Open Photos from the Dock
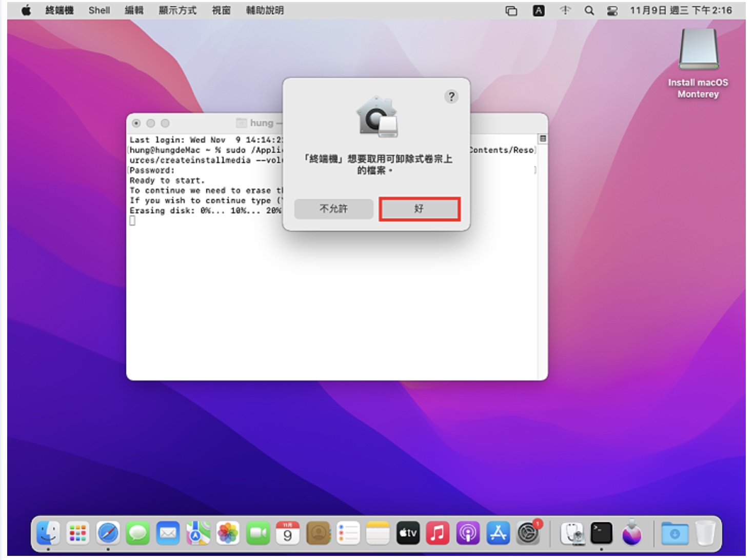The image size is (754, 560). (x=228, y=533)
